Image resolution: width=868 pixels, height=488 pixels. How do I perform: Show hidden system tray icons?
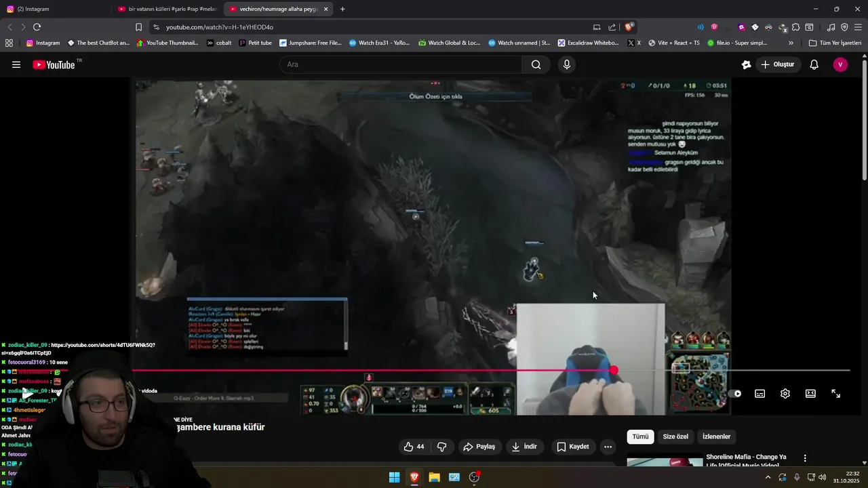(x=768, y=477)
